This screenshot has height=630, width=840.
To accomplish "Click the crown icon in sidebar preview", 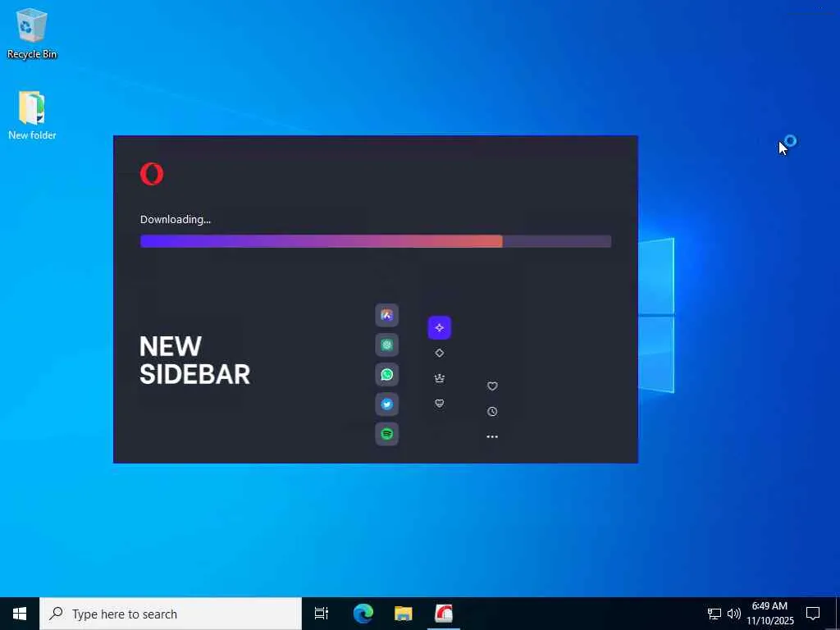I will (x=440, y=379).
